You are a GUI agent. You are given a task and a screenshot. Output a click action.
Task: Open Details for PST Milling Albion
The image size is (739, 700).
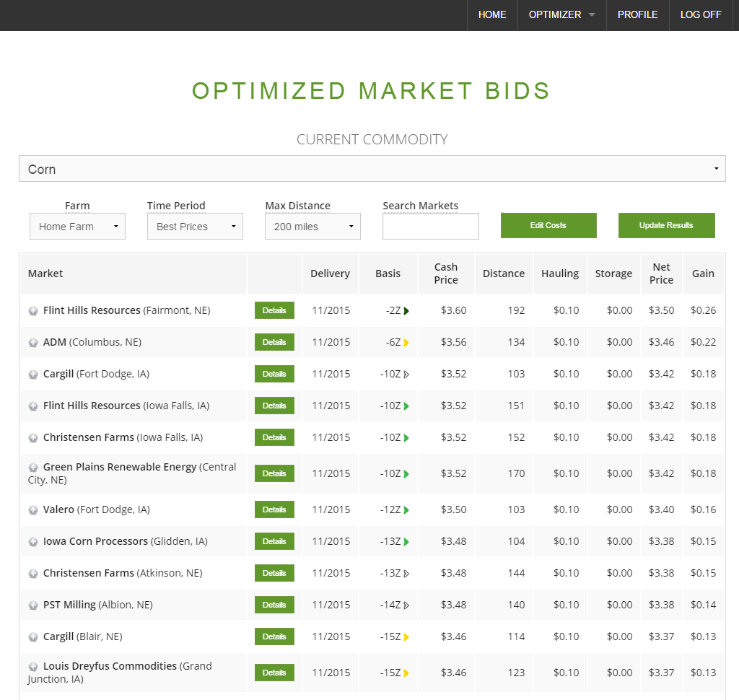coord(274,605)
